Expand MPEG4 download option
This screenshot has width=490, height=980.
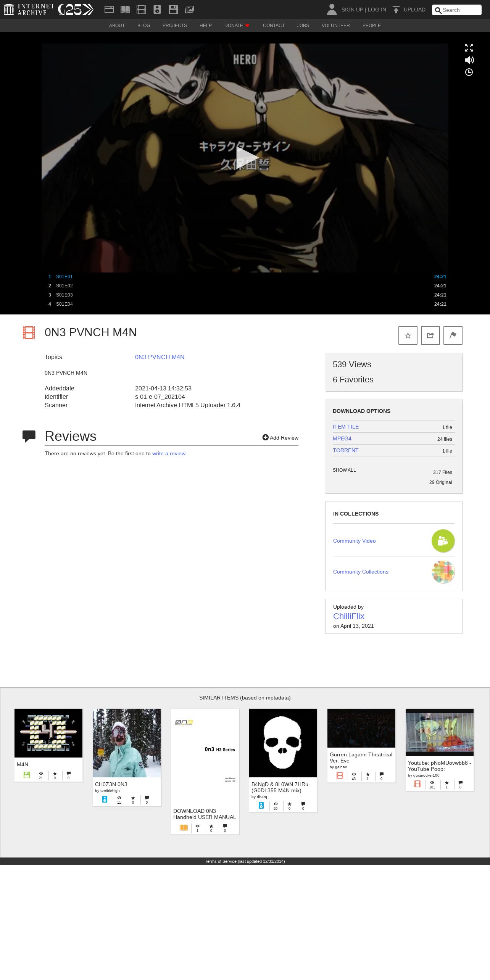click(342, 438)
